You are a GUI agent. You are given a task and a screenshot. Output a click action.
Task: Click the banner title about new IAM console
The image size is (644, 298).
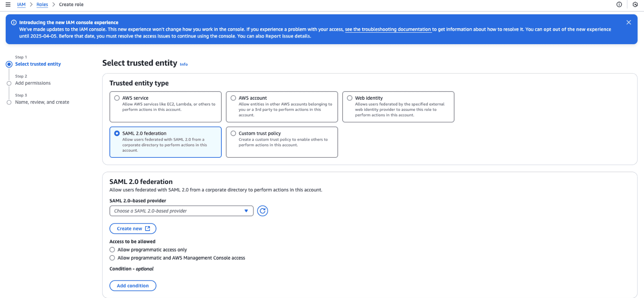click(x=69, y=22)
